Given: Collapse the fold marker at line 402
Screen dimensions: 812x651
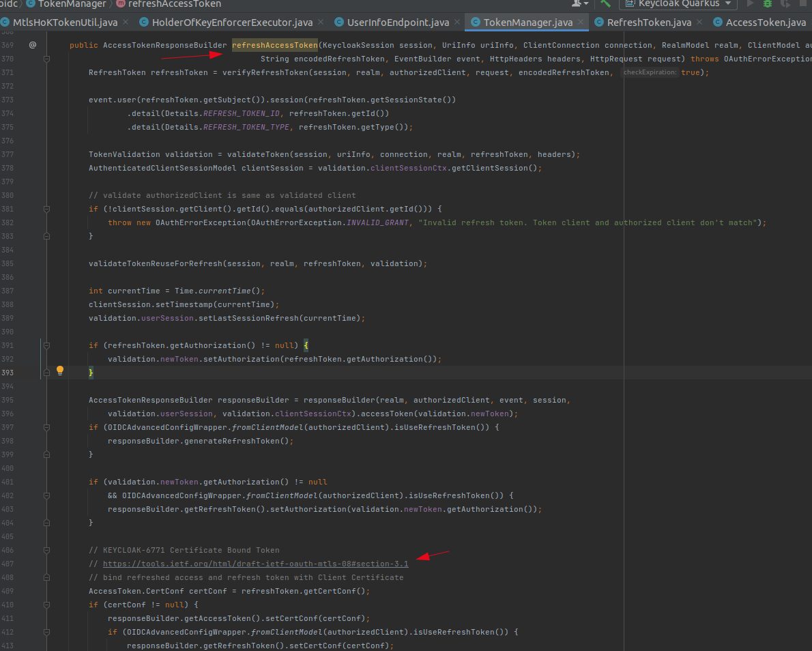Looking at the screenshot, I should pyautogui.click(x=46, y=495).
